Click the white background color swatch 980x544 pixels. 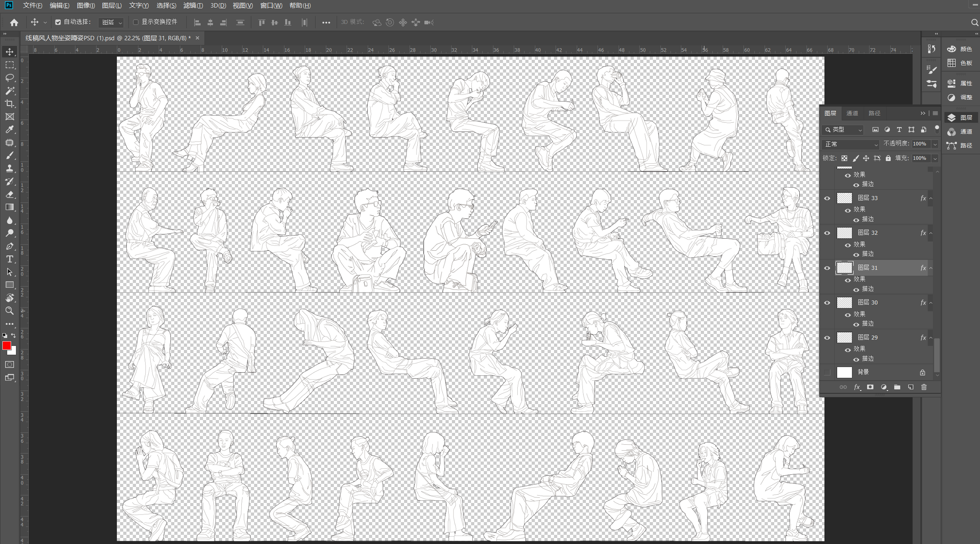(x=13, y=352)
